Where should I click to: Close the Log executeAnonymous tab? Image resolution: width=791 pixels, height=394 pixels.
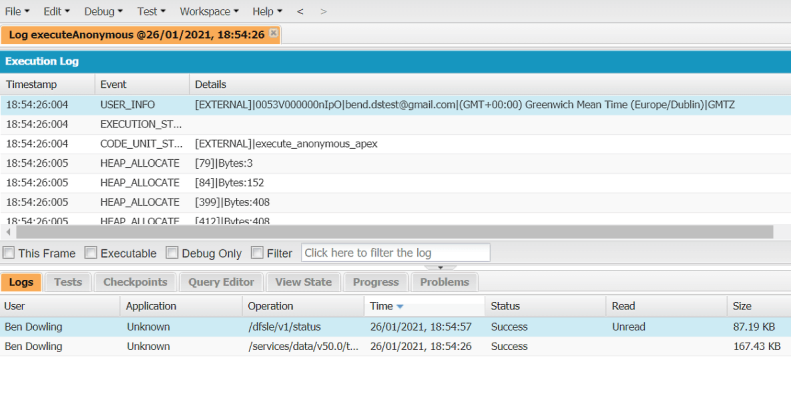(273, 33)
